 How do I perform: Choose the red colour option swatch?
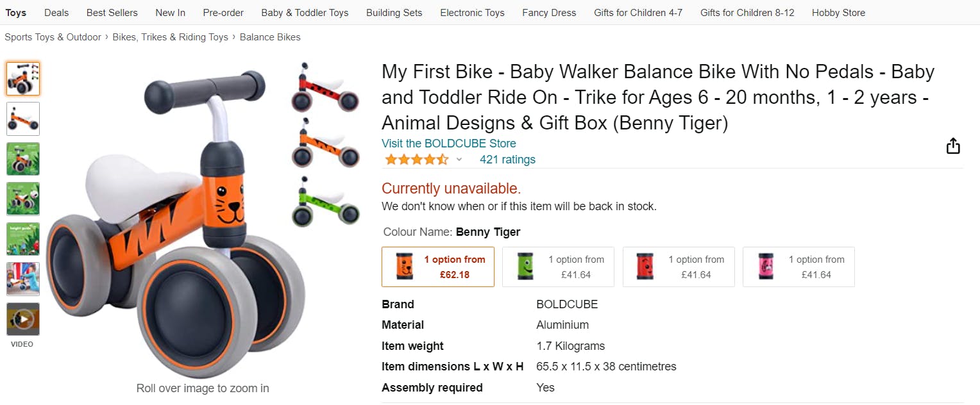[679, 267]
